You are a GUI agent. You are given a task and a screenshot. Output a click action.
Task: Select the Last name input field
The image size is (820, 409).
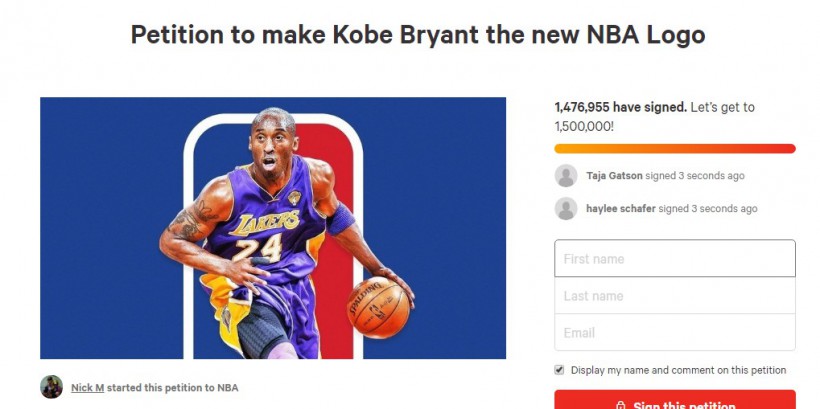pyautogui.click(x=675, y=296)
